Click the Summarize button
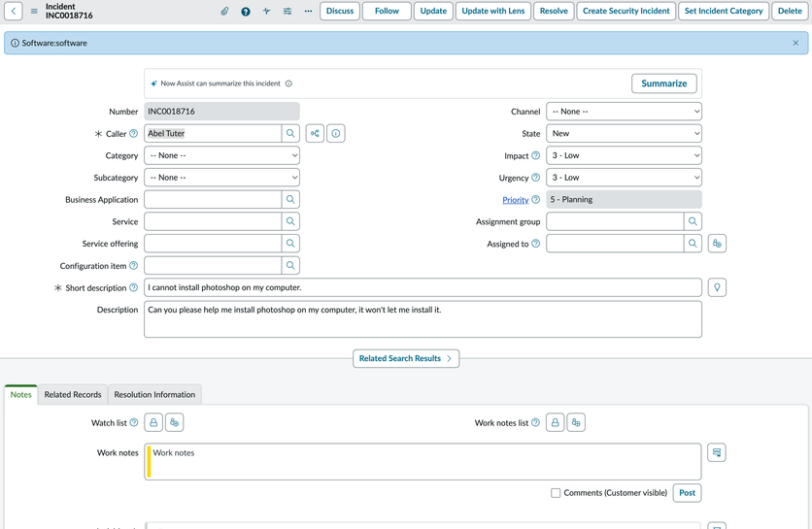The width and height of the screenshot is (812, 529). [664, 83]
